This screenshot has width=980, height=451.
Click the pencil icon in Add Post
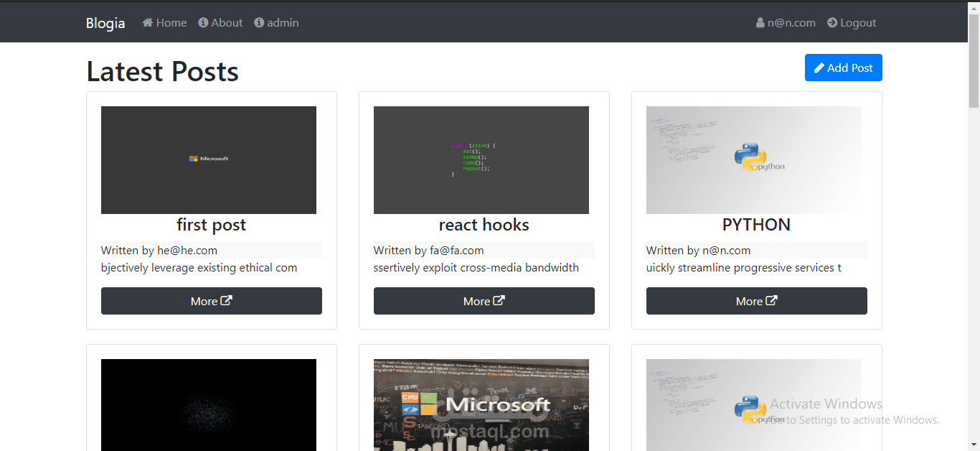(x=819, y=68)
